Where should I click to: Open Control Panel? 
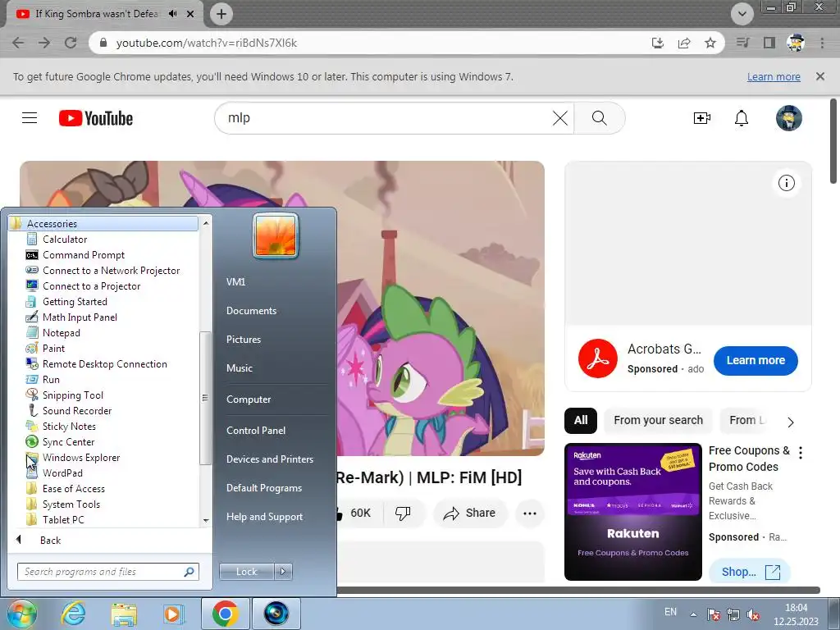(x=256, y=430)
